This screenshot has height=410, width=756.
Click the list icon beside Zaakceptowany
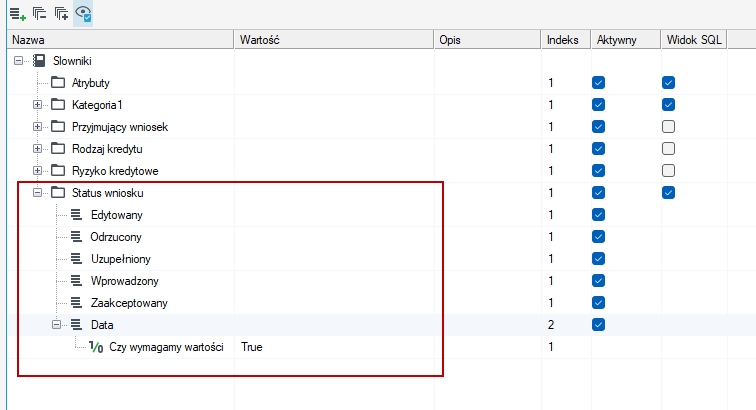click(77, 303)
